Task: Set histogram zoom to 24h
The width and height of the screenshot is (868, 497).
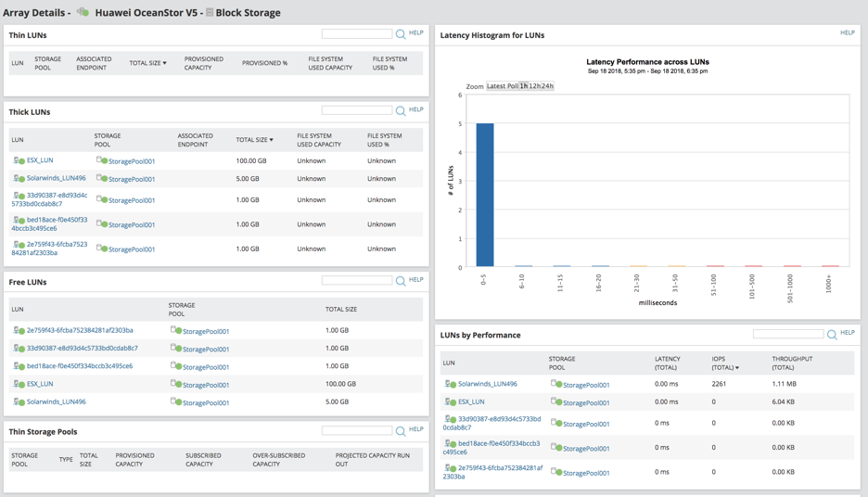Action: pos(547,86)
